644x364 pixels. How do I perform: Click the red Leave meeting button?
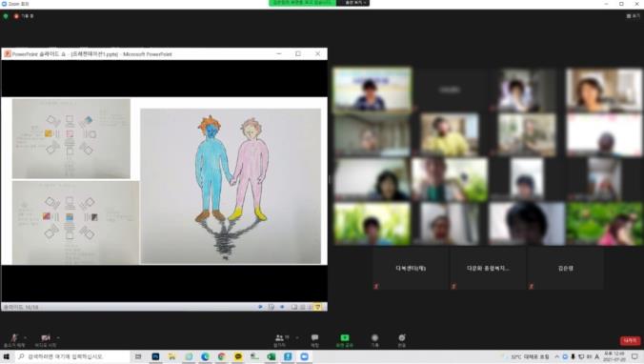[x=630, y=340]
